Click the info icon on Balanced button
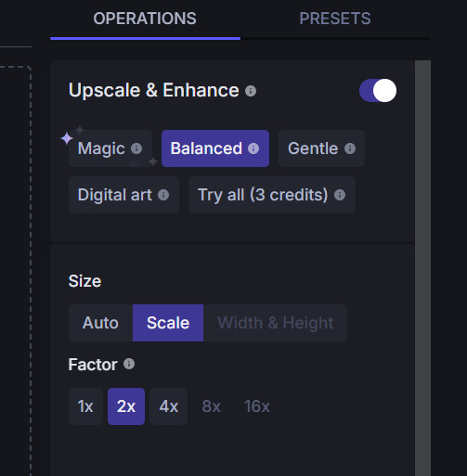 253,148
